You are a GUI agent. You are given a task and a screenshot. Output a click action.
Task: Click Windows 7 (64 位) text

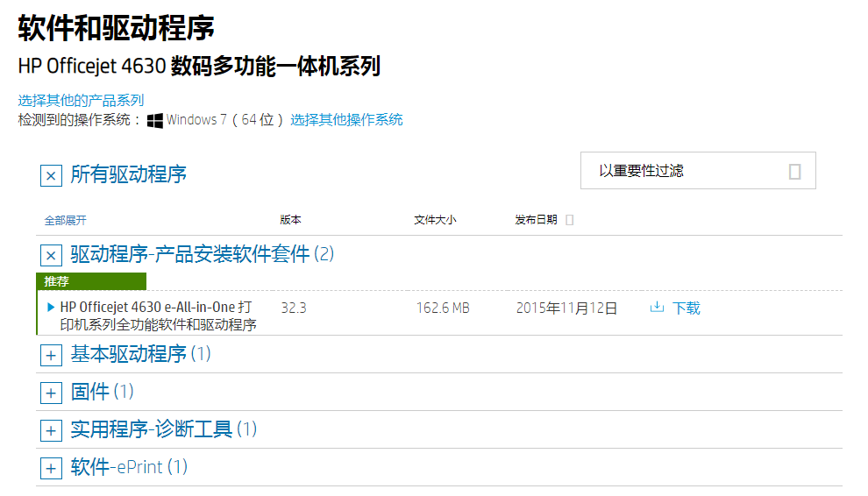point(224,119)
